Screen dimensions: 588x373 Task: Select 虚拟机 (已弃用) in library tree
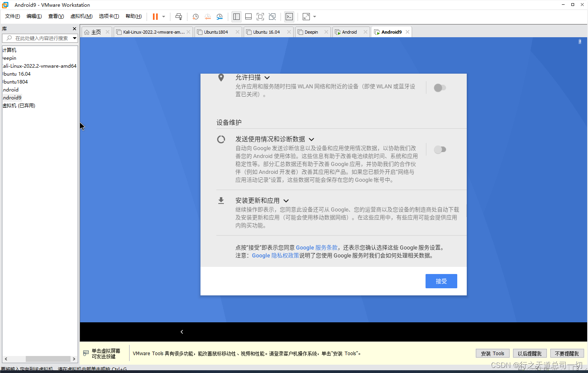[19, 106]
